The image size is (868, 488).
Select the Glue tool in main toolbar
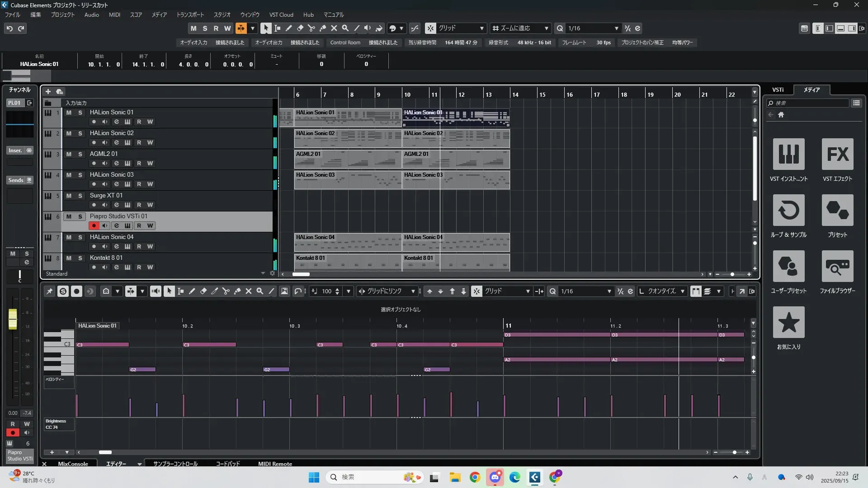[x=323, y=28]
